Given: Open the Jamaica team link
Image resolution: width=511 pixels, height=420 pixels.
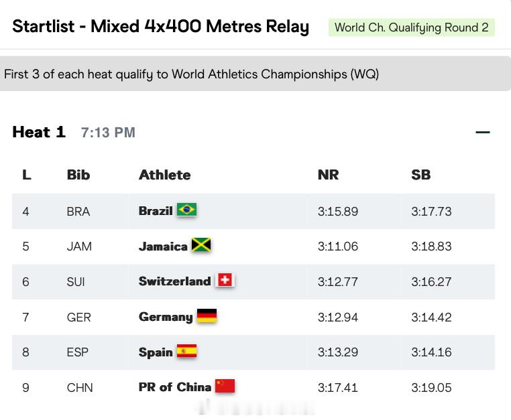Looking at the screenshot, I should click(x=163, y=247).
